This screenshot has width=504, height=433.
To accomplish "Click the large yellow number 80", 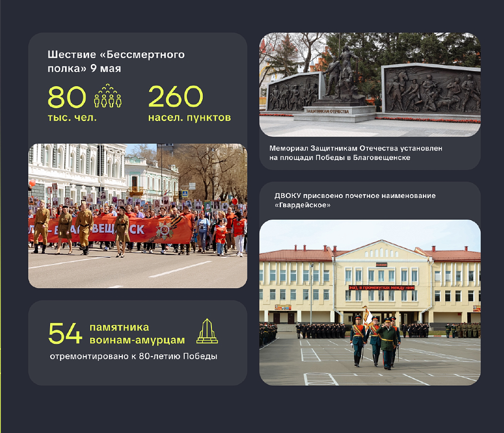I will (67, 97).
